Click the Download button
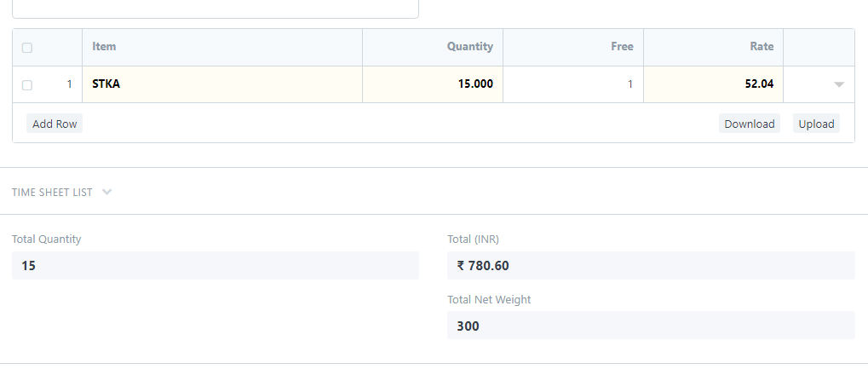Viewport: 868px width, 375px height. pyautogui.click(x=749, y=124)
